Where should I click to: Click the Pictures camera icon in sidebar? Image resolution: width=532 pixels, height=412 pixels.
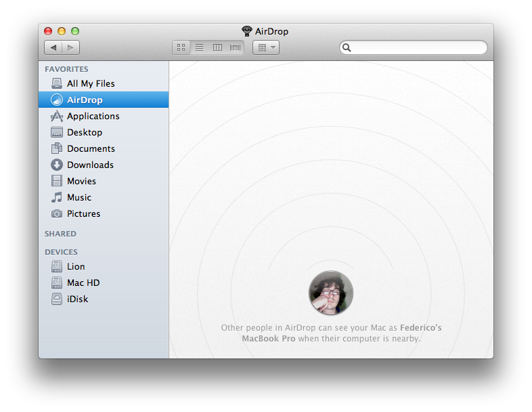[x=57, y=213]
